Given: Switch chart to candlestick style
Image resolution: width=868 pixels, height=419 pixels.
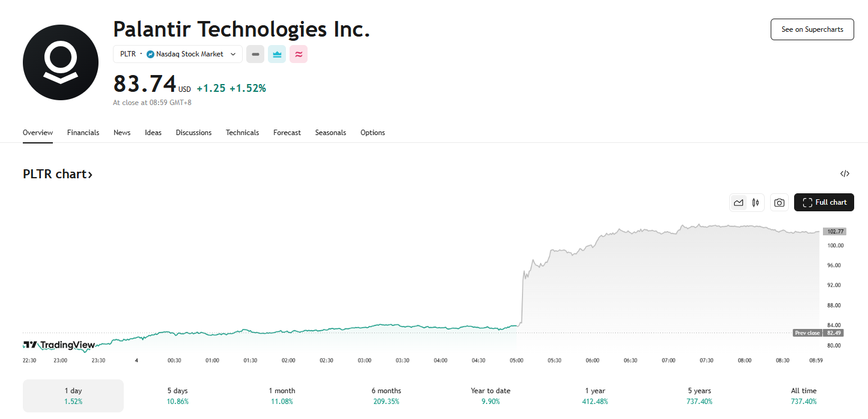Looking at the screenshot, I should (x=756, y=203).
